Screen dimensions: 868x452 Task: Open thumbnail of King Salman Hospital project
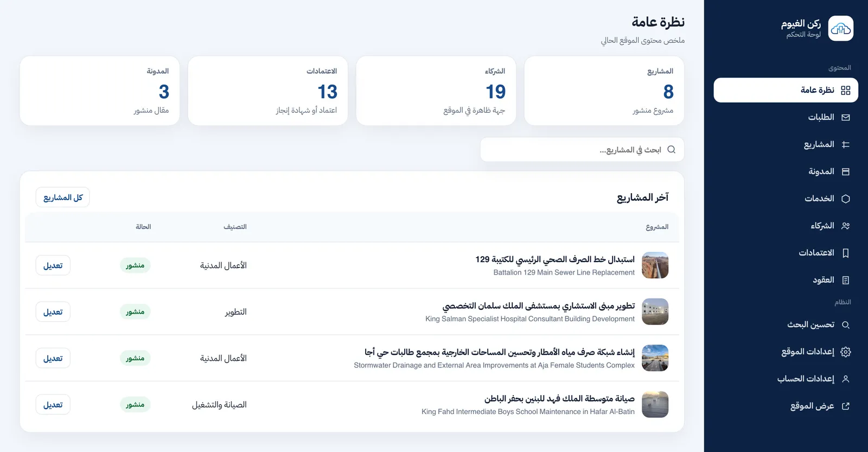click(655, 312)
